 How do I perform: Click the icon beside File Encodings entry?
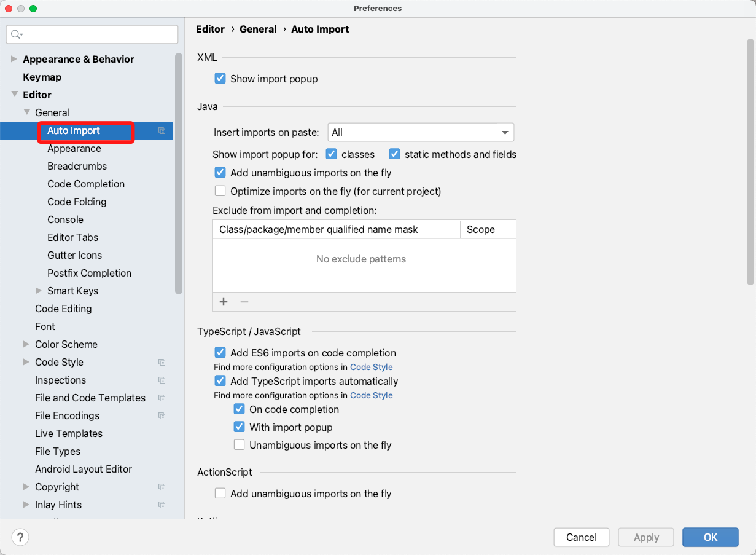click(x=162, y=415)
